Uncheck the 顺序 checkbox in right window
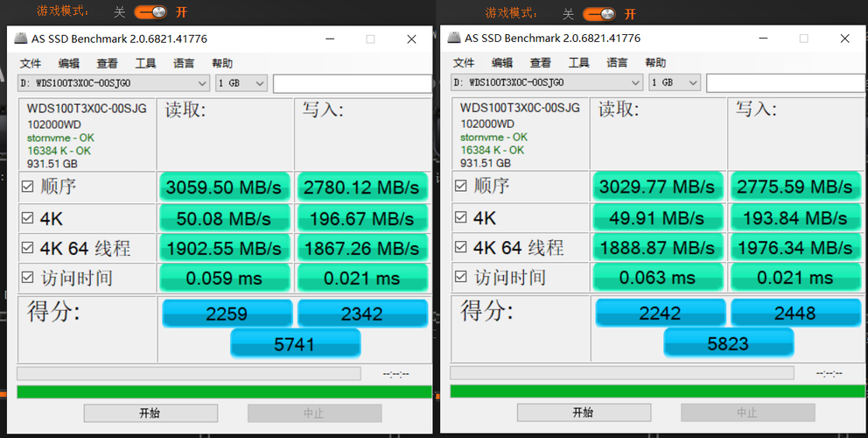Image resolution: width=868 pixels, height=438 pixels. pos(460,186)
